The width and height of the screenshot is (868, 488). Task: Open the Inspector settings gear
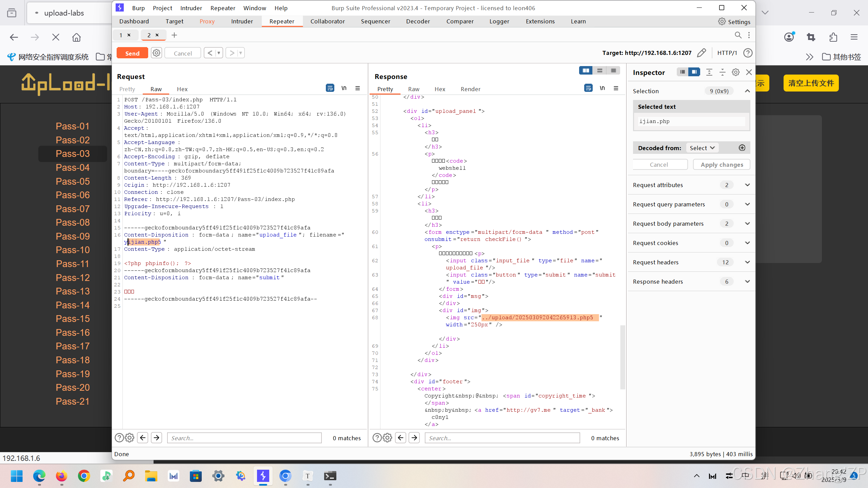click(x=735, y=72)
